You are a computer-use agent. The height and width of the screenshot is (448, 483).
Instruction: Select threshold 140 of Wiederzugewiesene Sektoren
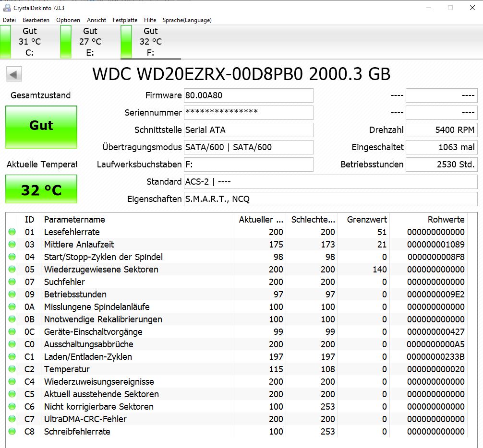click(379, 269)
